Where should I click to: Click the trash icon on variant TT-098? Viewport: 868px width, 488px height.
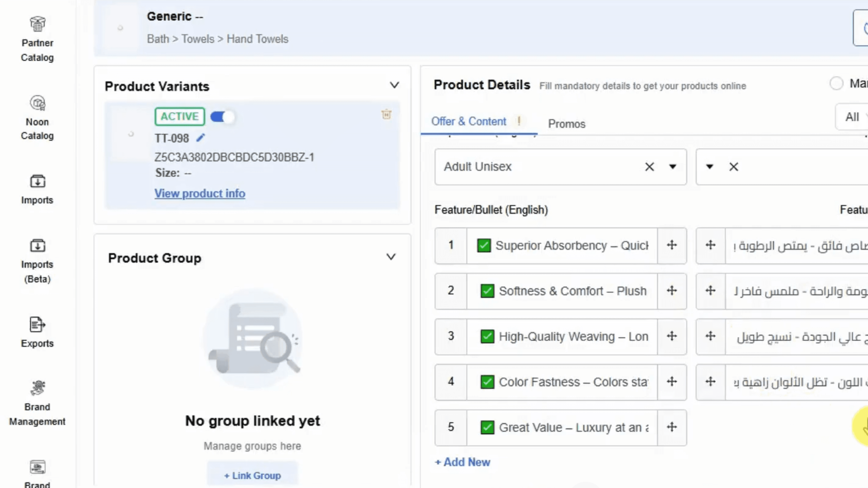(x=386, y=115)
